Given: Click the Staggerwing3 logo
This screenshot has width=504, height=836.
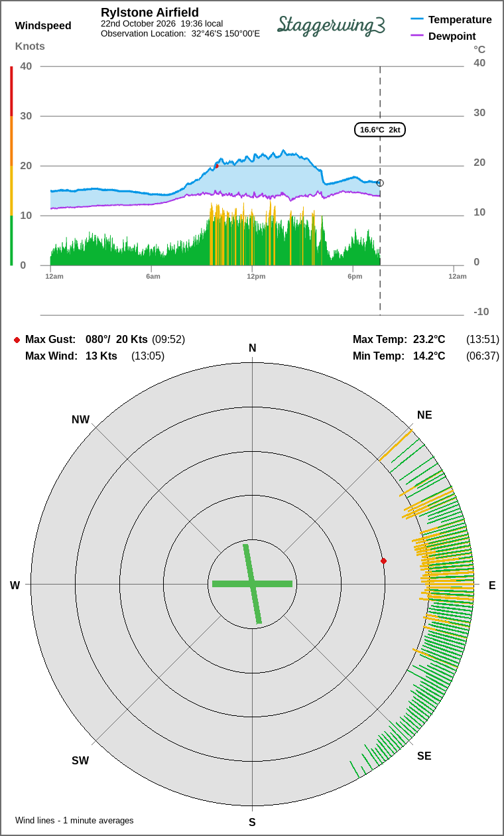Looking at the screenshot, I should (x=331, y=25).
